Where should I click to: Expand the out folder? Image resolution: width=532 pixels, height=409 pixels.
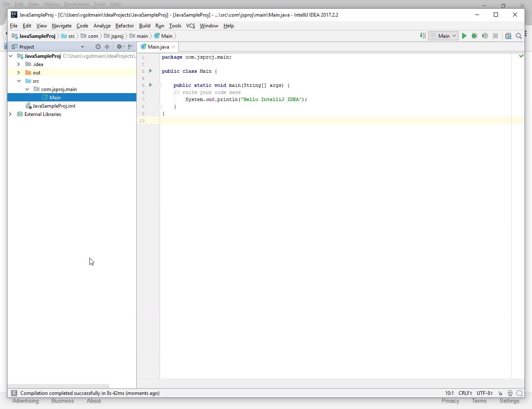19,72
